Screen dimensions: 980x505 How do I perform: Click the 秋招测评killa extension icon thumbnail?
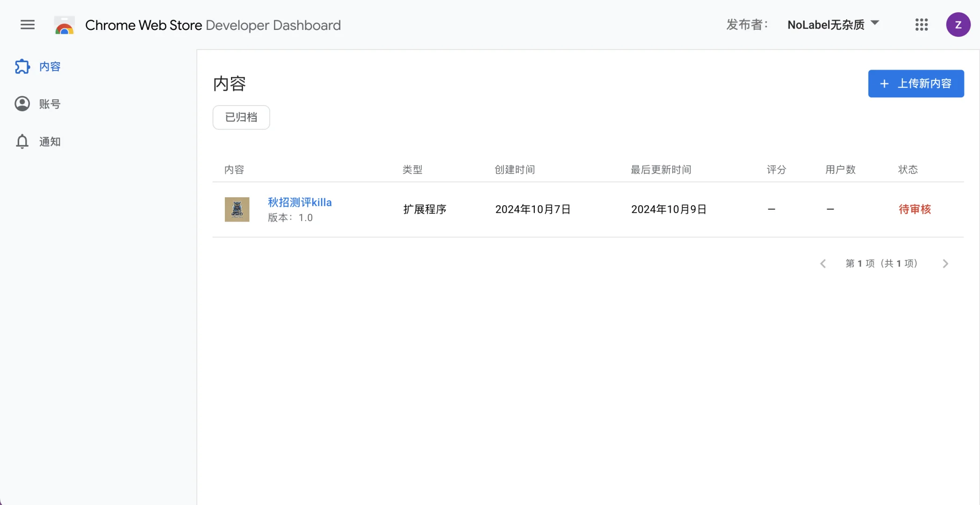click(x=237, y=209)
